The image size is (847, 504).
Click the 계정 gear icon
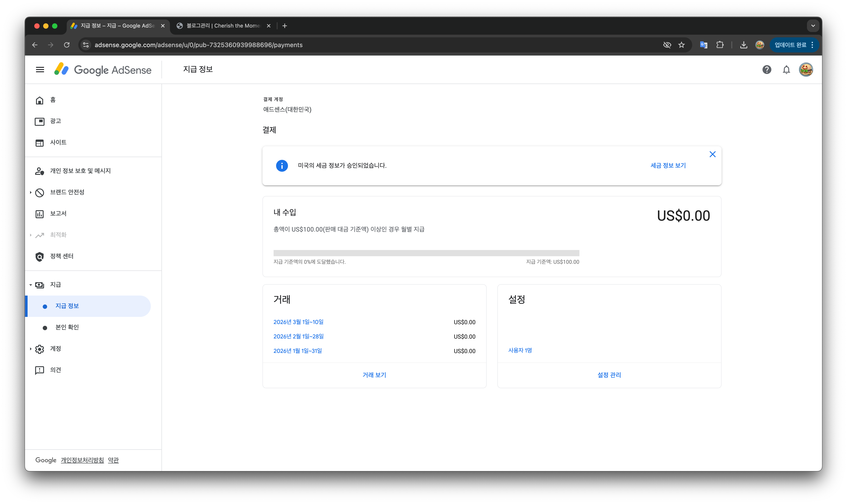coord(39,349)
